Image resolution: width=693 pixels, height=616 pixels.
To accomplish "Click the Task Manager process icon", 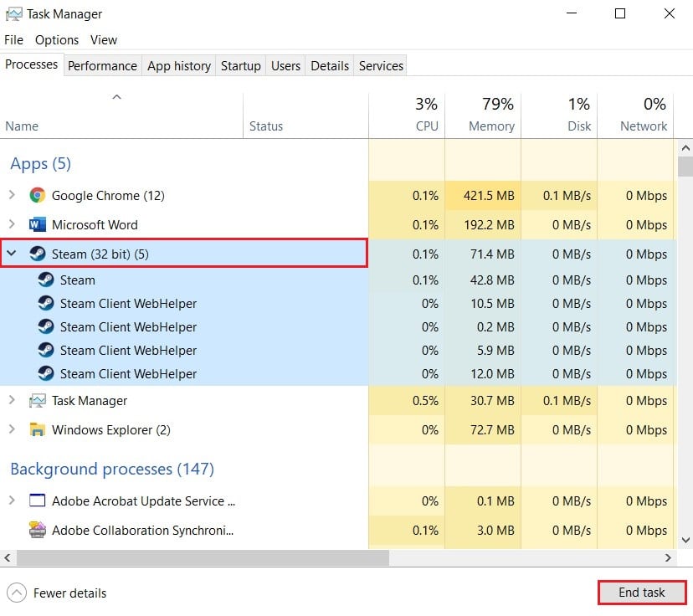I will click(37, 401).
